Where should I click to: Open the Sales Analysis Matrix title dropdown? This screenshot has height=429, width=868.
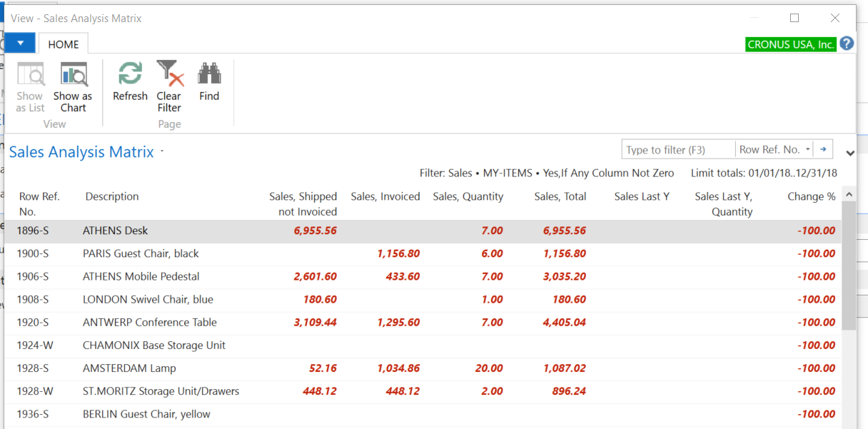(163, 151)
